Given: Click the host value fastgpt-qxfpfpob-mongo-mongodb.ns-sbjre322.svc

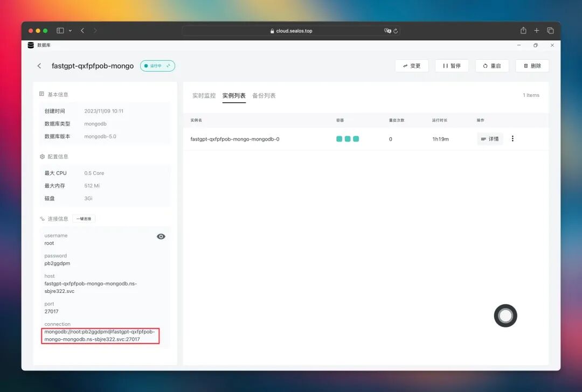Looking at the screenshot, I should (91, 288).
